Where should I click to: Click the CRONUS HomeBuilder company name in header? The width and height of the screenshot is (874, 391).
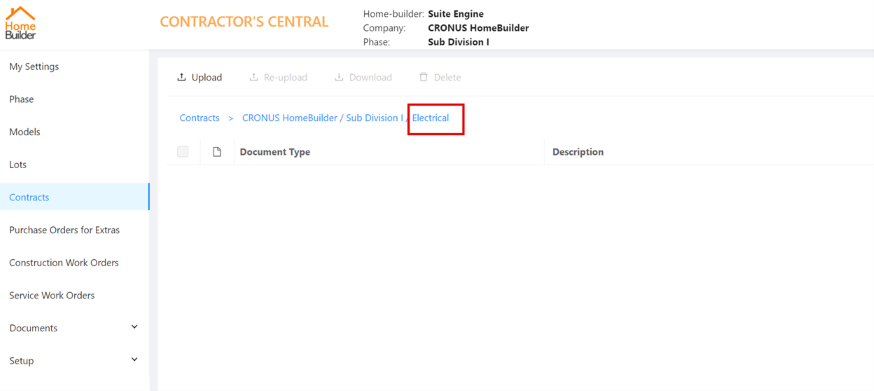click(478, 28)
